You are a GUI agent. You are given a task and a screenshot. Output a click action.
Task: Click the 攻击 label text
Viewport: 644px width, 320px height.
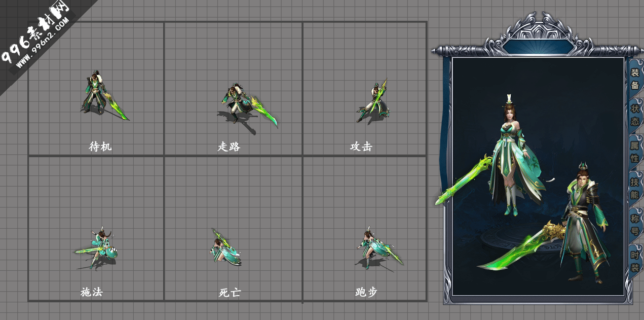(x=361, y=147)
